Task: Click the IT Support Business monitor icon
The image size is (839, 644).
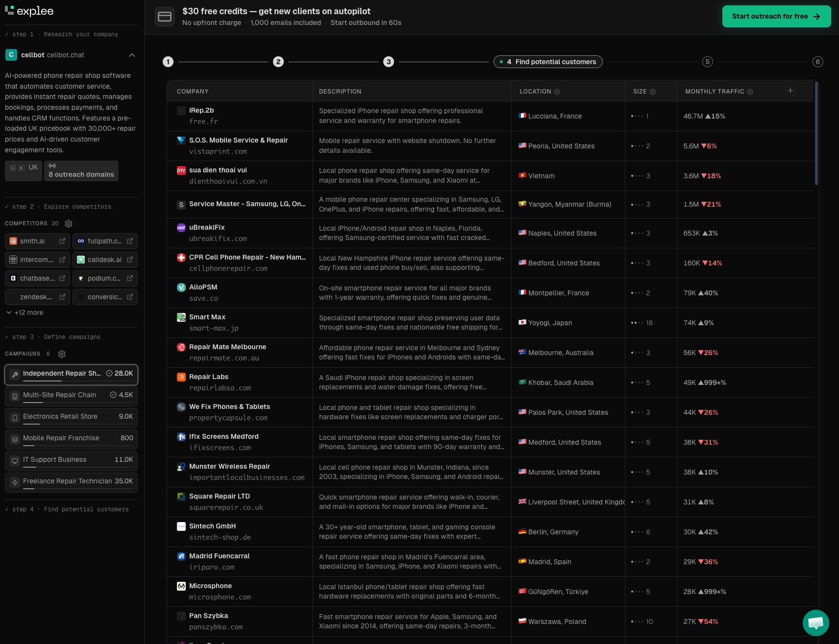Action: pos(15,460)
